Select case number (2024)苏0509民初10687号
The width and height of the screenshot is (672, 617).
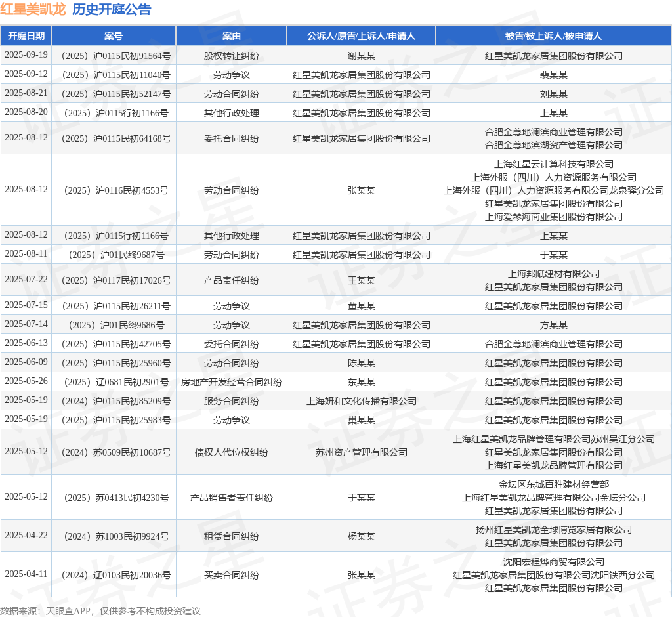(x=114, y=452)
